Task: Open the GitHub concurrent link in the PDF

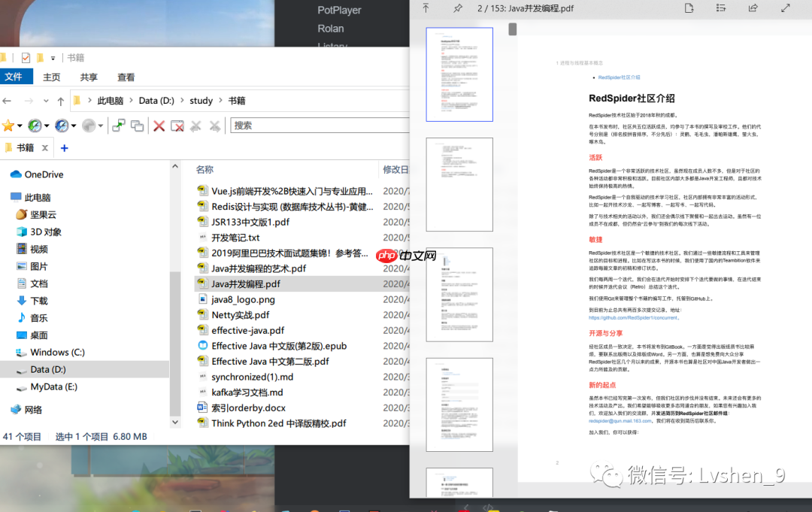Action: 634,317
